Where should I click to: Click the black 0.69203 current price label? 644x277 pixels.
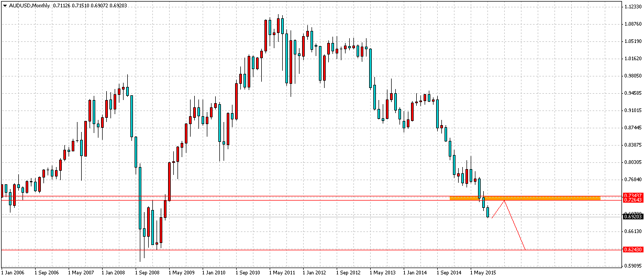coord(632,216)
